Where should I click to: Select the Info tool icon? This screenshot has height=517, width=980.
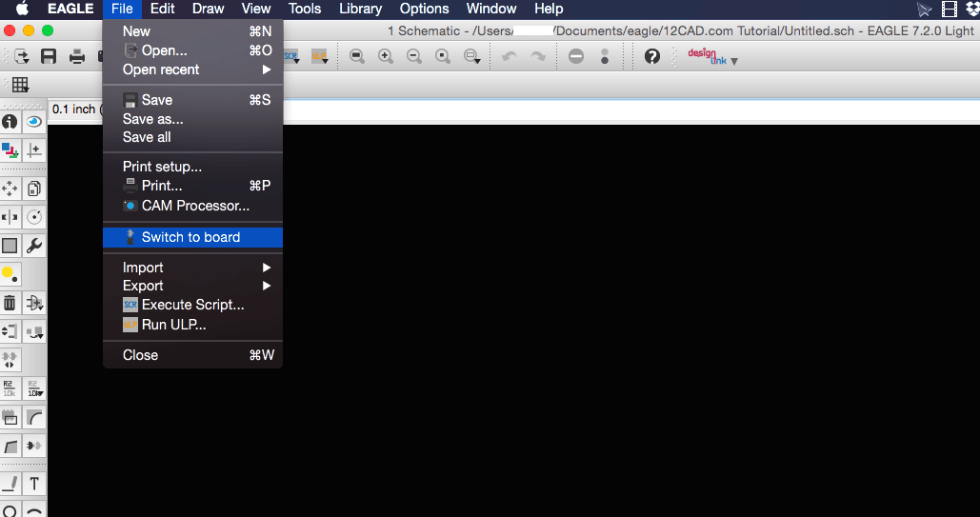coord(10,121)
